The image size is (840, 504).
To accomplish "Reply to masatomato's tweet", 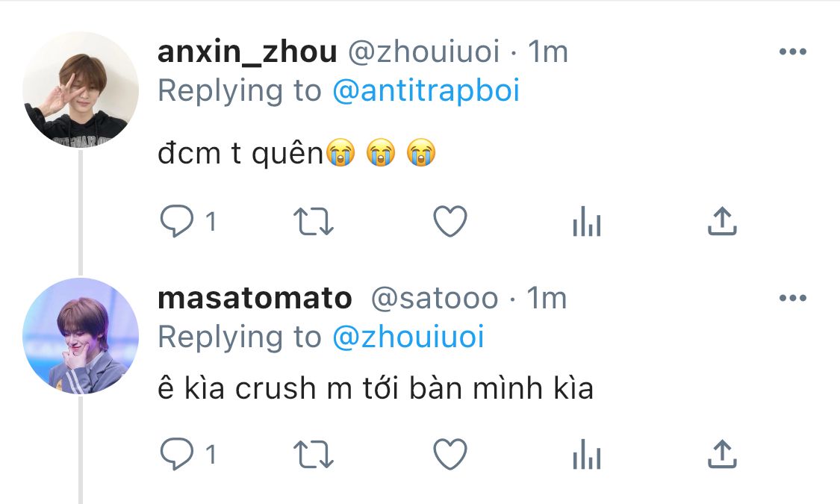I will click(x=177, y=454).
